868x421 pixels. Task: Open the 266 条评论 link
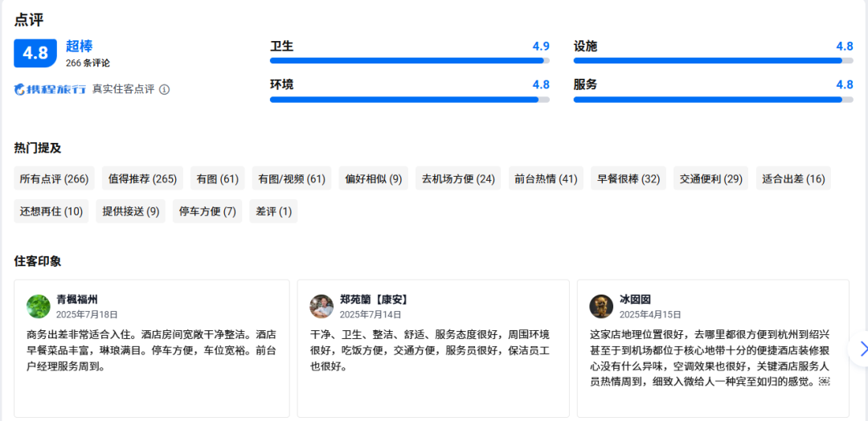tap(88, 63)
